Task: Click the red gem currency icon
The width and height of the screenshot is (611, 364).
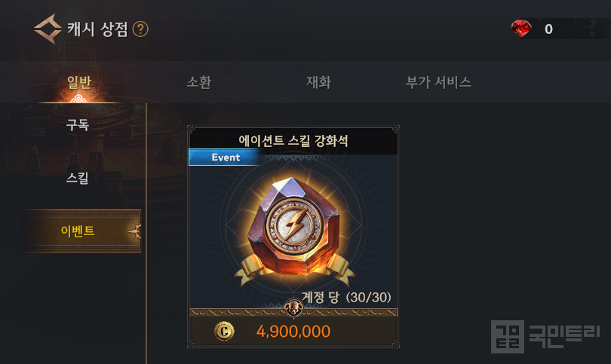Action: [x=521, y=29]
